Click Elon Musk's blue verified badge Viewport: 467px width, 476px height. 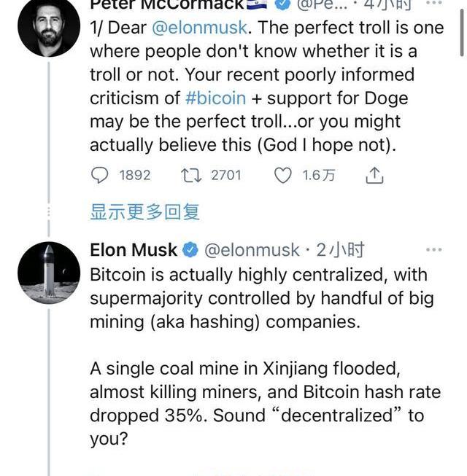pos(190,251)
